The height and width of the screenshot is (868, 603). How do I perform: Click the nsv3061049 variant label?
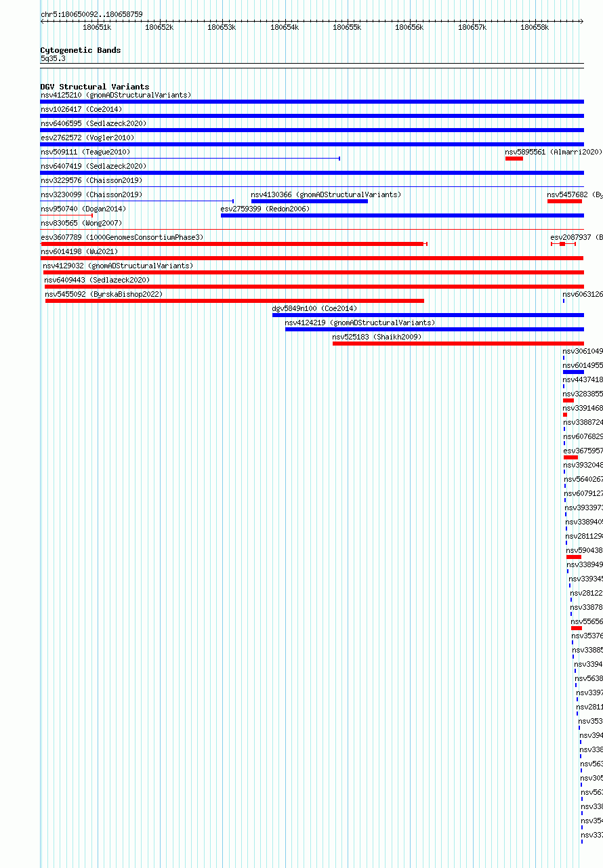583,351
